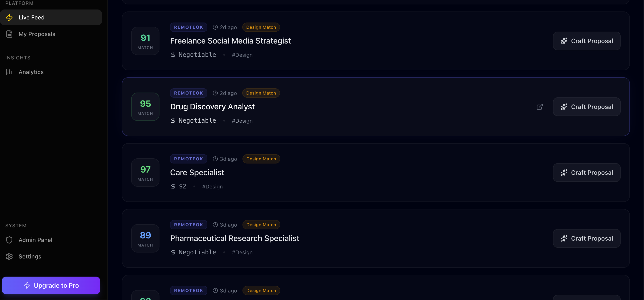This screenshot has width=644, height=300.
Task: Craft Proposal for Care Specialist
Action: tap(587, 173)
